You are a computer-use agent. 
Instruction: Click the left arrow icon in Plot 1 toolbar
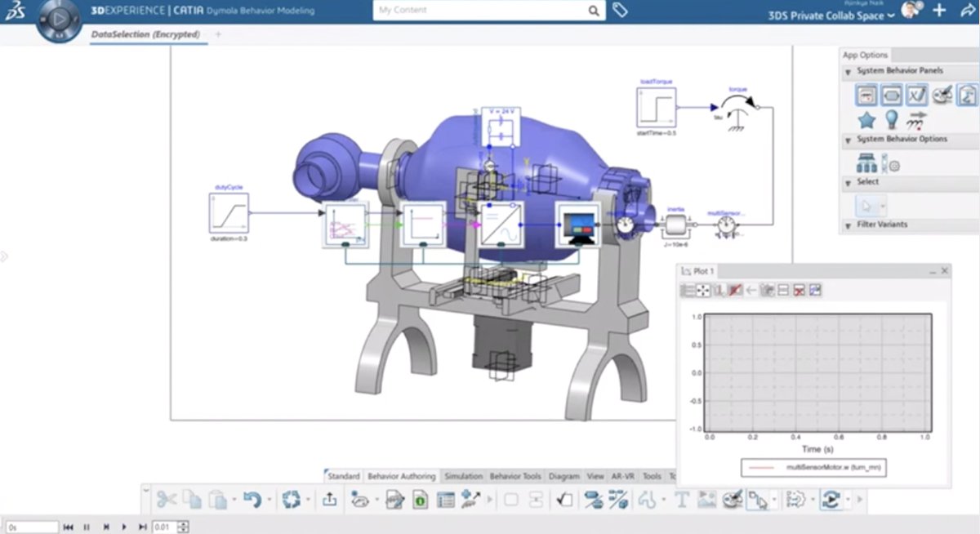(x=751, y=290)
